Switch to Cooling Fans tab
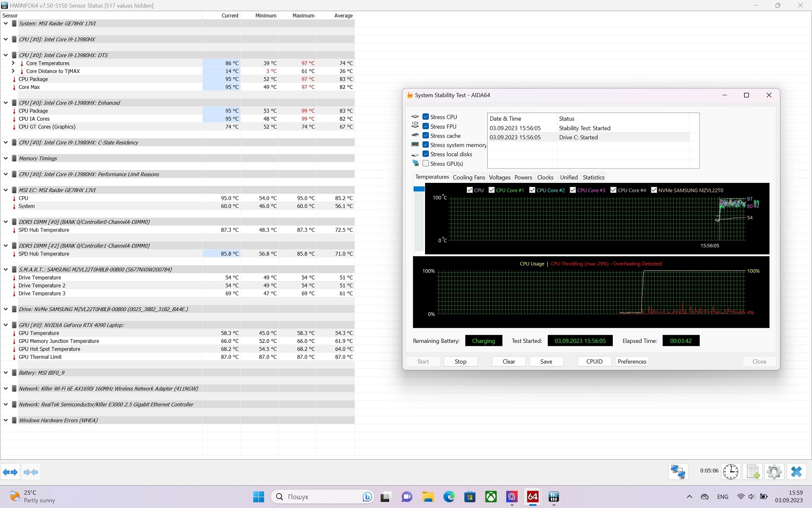The height and width of the screenshot is (508, 812). point(469,177)
